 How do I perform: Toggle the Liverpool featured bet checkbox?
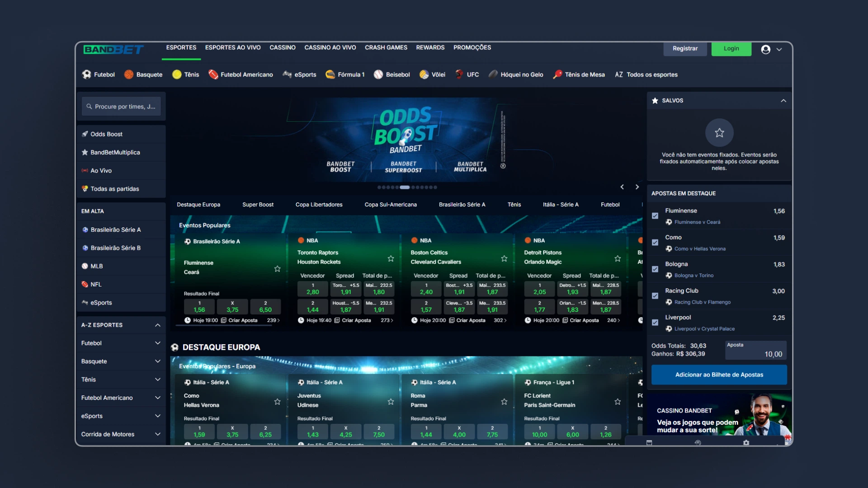click(655, 323)
